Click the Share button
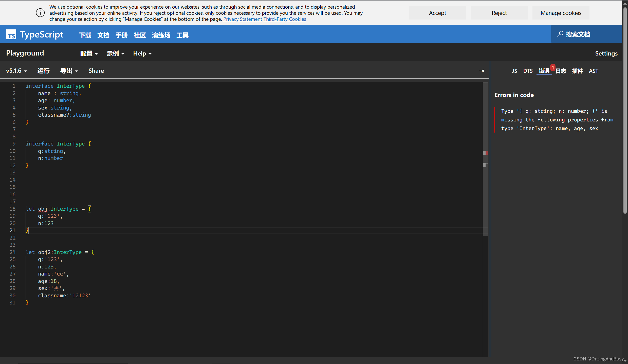 [x=96, y=71]
